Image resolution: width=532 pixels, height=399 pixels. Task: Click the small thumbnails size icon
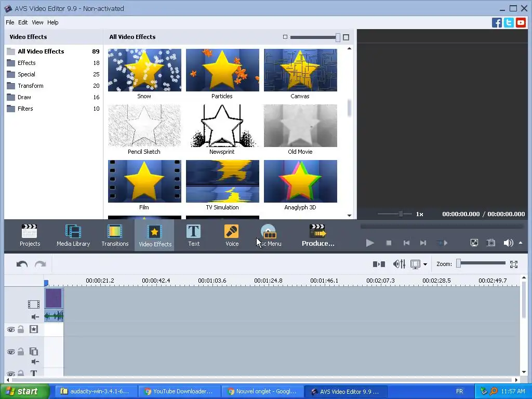285,37
